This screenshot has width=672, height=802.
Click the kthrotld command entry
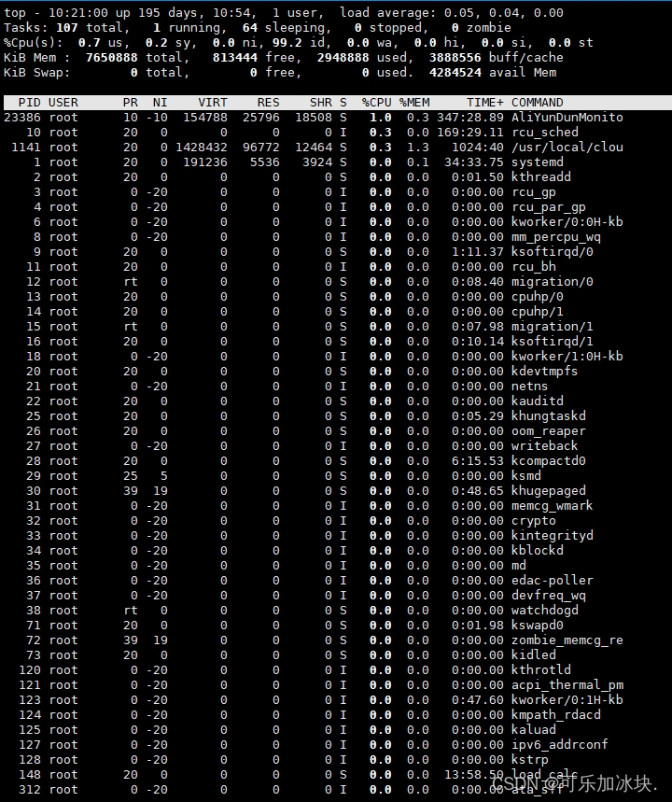(541, 669)
